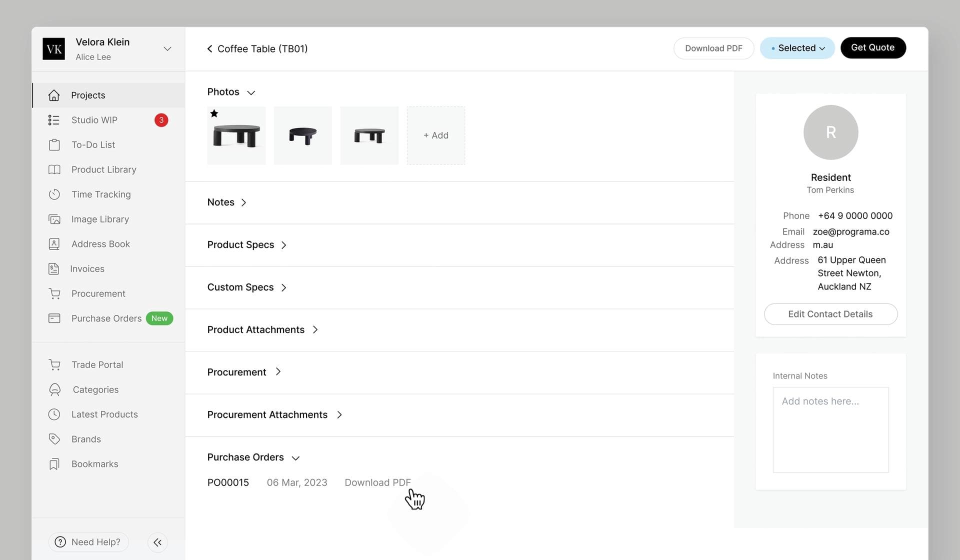Download PDF for PO00015
This screenshot has width=960, height=560.
[377, 482]
